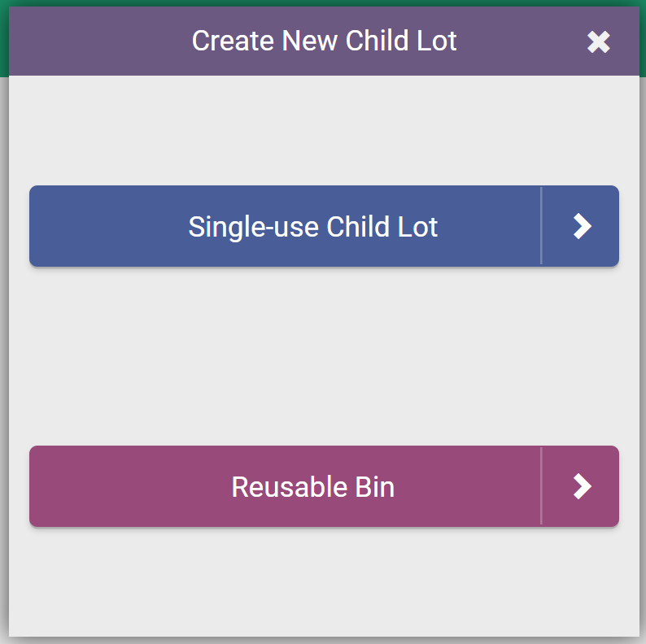This screenshot has width=646, height=644.
Task: Click the white X icon in header
Action: point(599,42)
